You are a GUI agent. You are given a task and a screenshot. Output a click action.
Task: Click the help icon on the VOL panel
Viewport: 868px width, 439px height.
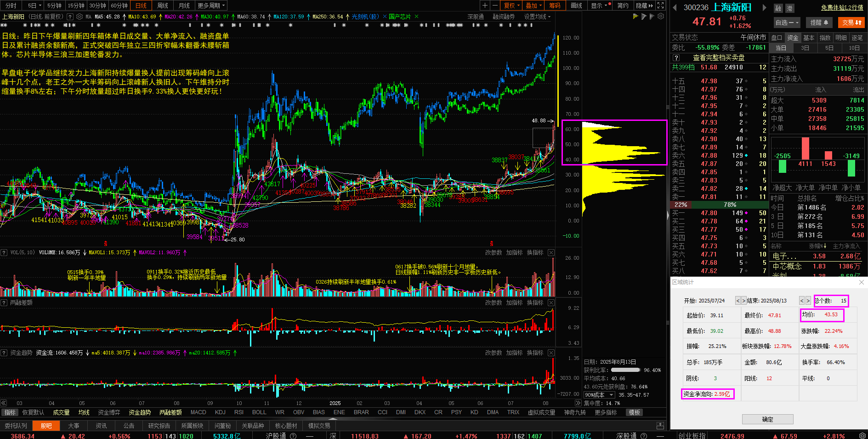pos(4,253)
